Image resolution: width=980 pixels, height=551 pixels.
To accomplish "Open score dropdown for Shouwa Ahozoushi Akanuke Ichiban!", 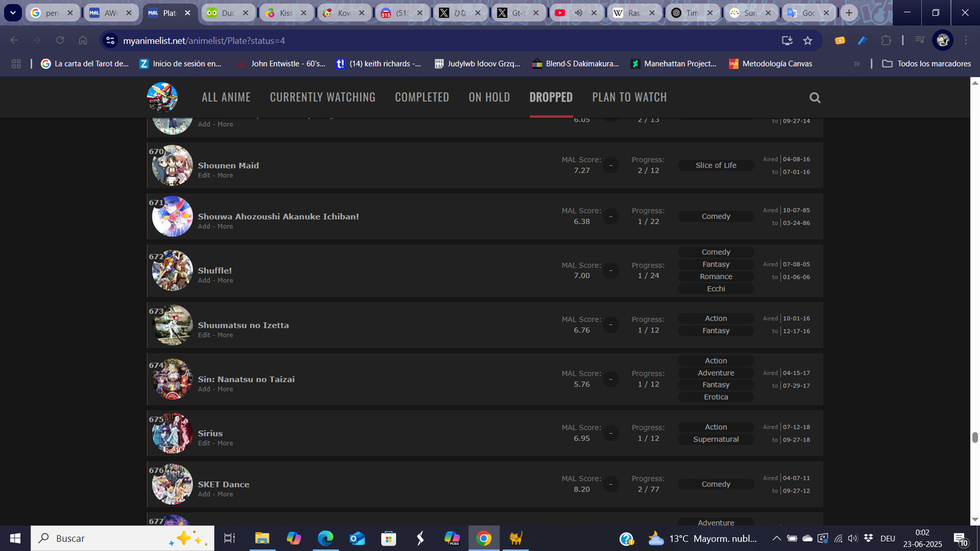I will point(610,217).
